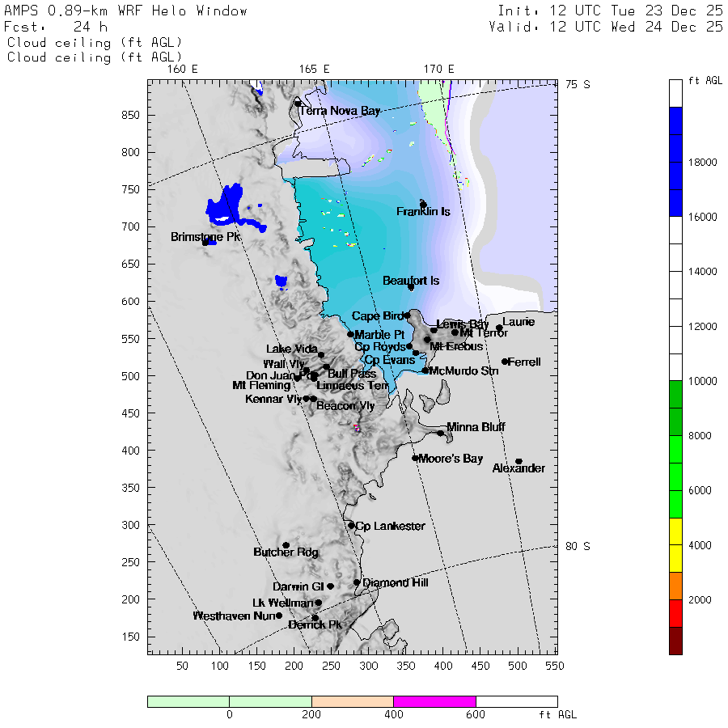Click the AMPS 0.89-km WRF Helo Window title
The image size is (728, 728).
click(125, 11)
